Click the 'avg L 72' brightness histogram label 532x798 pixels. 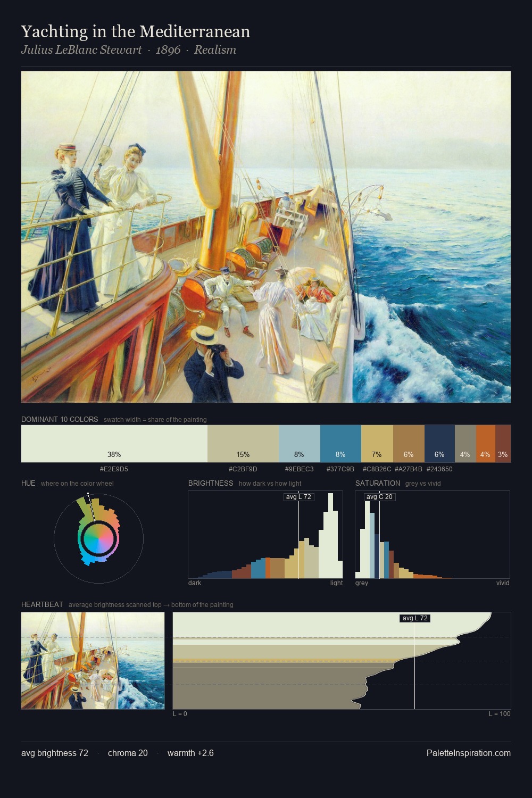(298, 497)
